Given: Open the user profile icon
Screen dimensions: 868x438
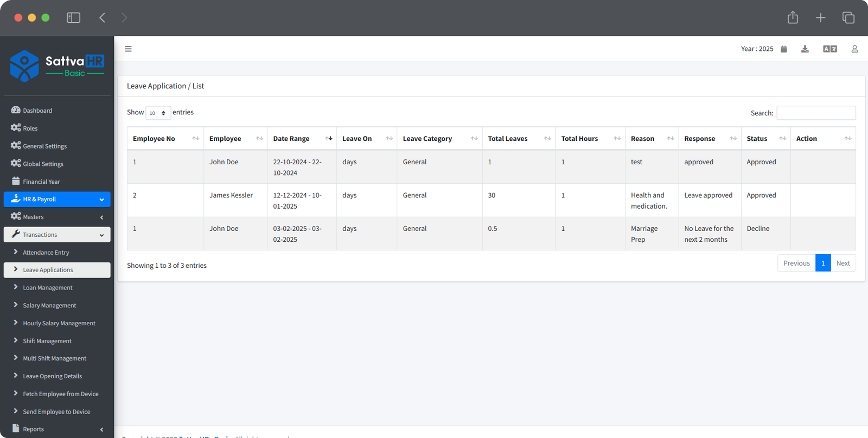Looking at the screenshot, I should click(x=854, y=49).
